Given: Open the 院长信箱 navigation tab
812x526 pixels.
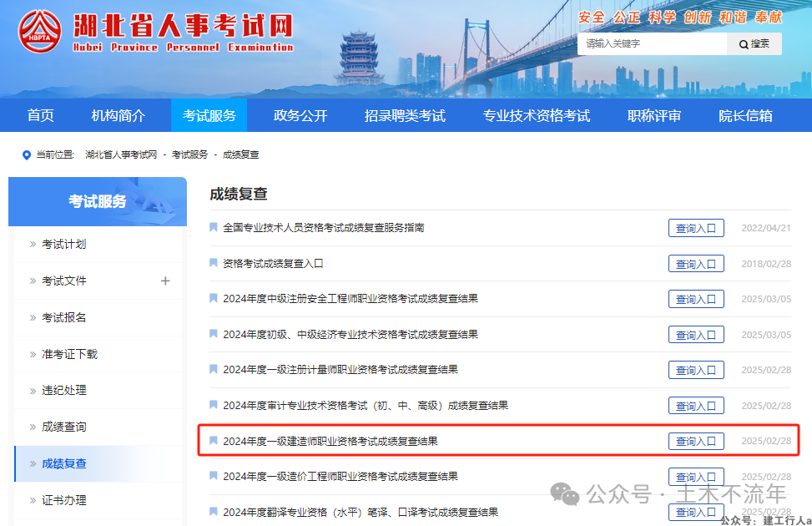Looking at the screenshot, I should (745, 115).
